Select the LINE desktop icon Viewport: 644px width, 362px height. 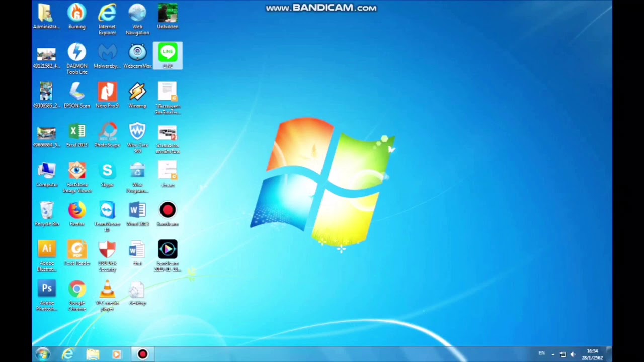pos(168,56)
